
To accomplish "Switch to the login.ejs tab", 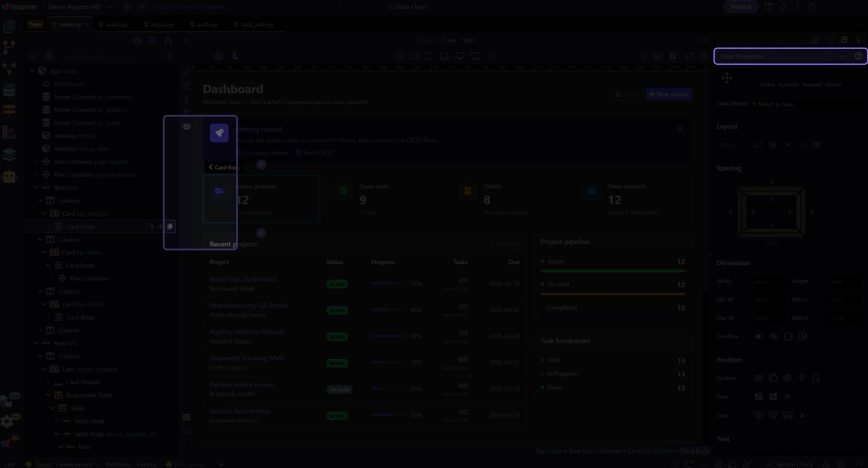I will pyautogui.click(x=162, y=24).
